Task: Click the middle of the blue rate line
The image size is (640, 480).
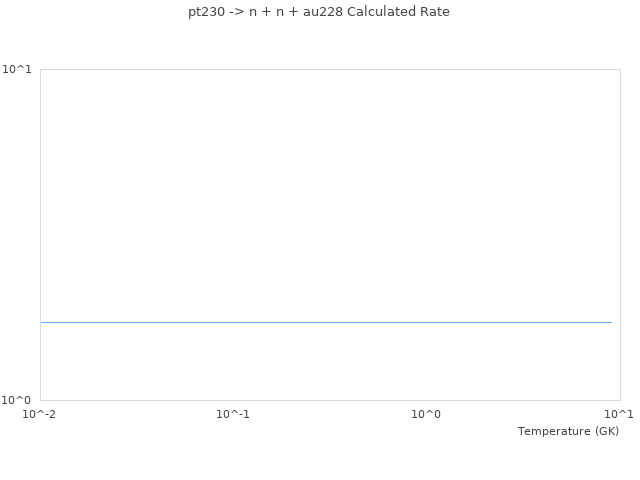Action: 326,322
